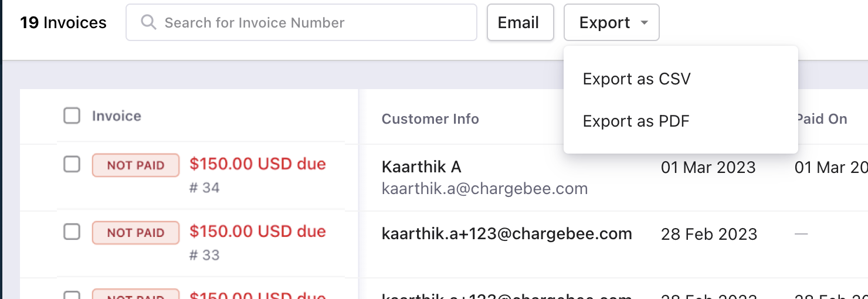Check the box for invoice #34
The width and height of the screenshot is (868, 299).
72,165
